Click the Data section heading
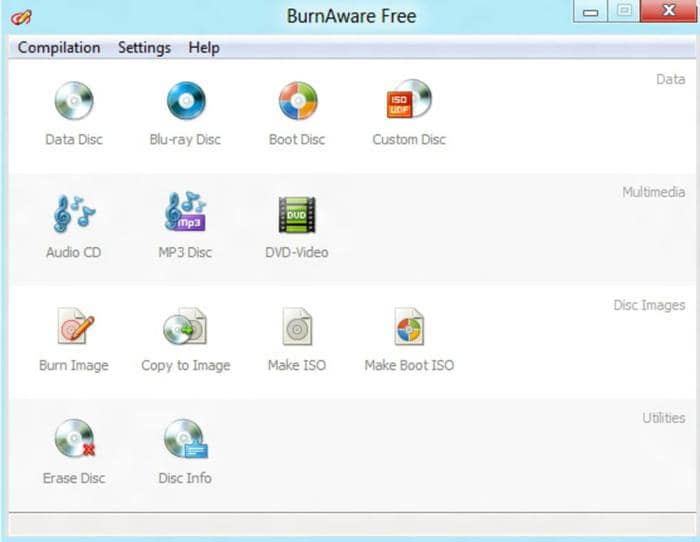 point(671,79)
